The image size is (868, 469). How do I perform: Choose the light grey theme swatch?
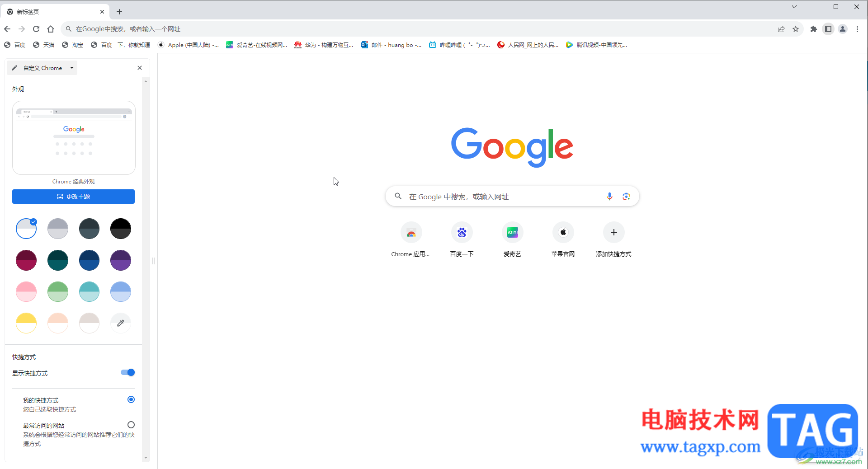58,229
